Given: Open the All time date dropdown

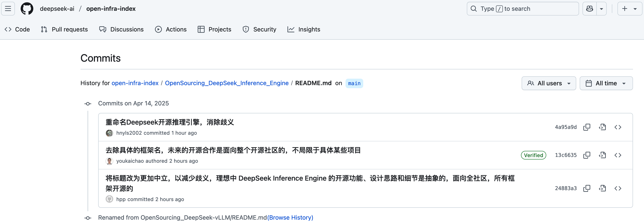Looking at the screenshot, I should (x=606, y=83).
